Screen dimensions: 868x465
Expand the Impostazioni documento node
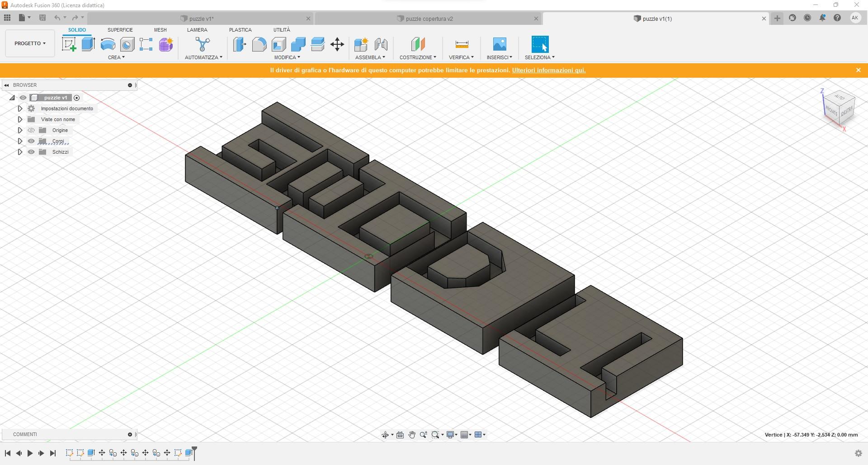pyautogui.click(x=20, y=108)
